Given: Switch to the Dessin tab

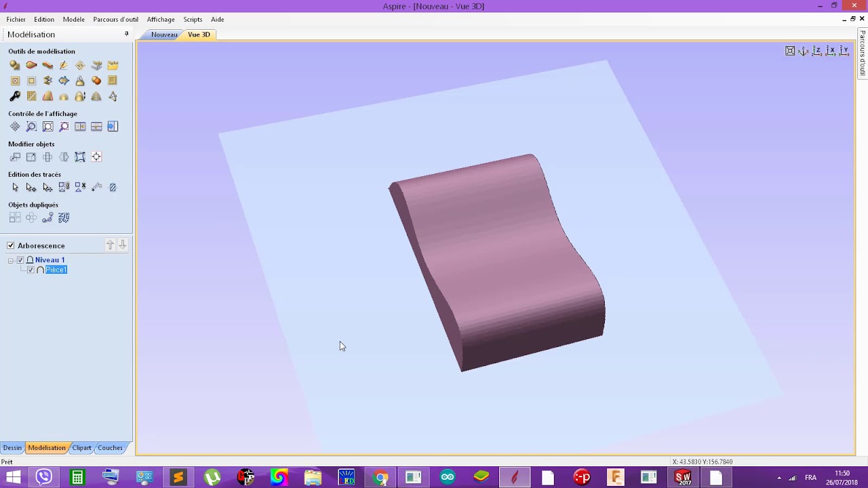Looking at the screenshot, I should [x=12, y=447].
